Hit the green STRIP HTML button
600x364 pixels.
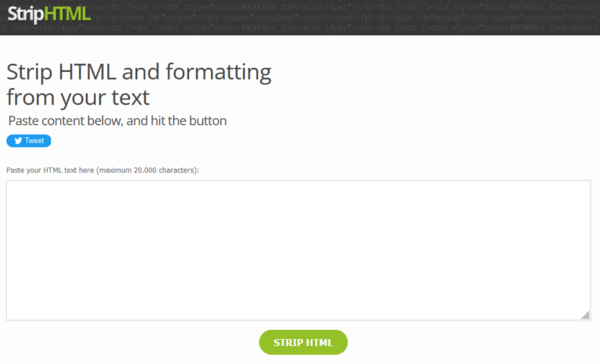(303, 342)
